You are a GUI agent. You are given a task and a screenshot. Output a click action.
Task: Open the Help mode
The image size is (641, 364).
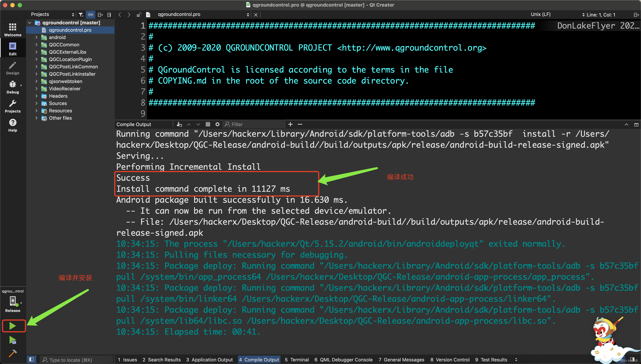[12, 125]
